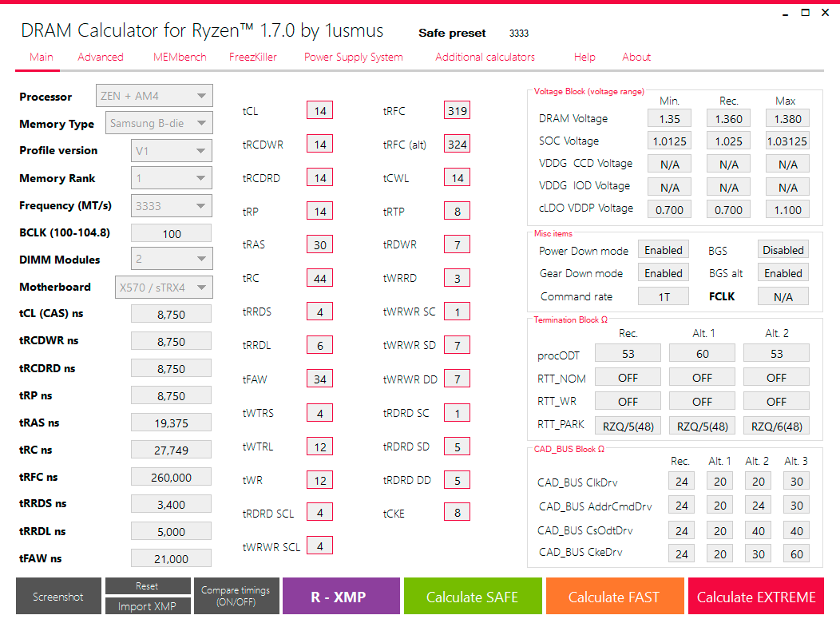Viewport: 840px width, 631px height.
Task: Select the Additional calculators tab
Action: [485, 57]
